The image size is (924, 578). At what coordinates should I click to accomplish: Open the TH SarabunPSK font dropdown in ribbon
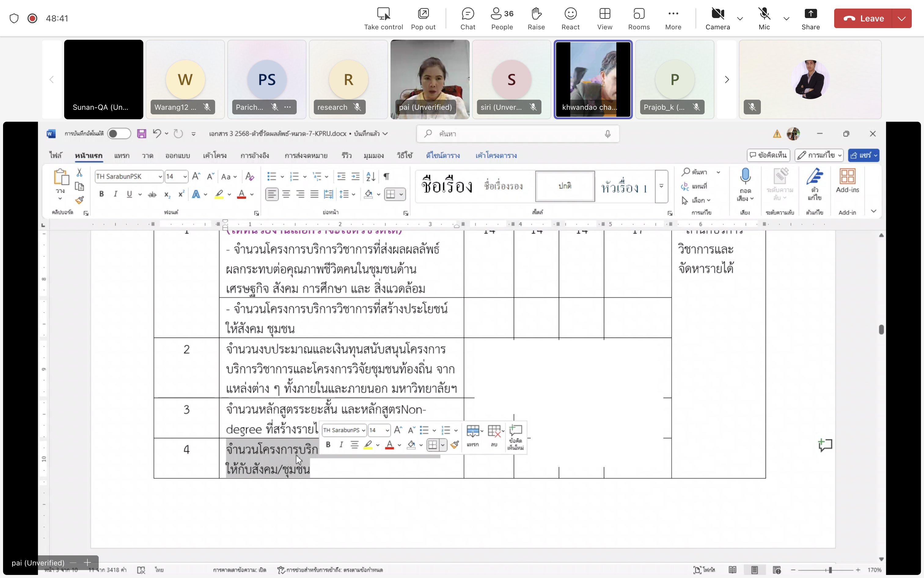pyautogui.click(x=160, y=176)
